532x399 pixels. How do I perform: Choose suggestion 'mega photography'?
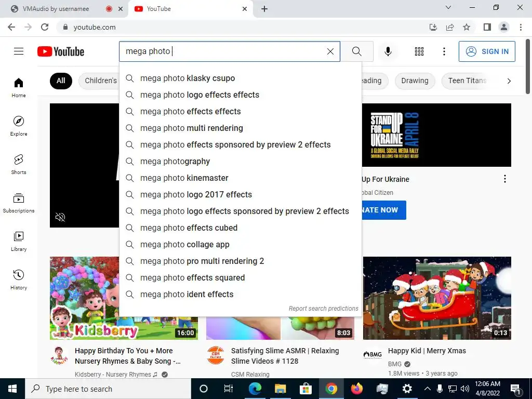pyautogui.click(x=241, y=161)
